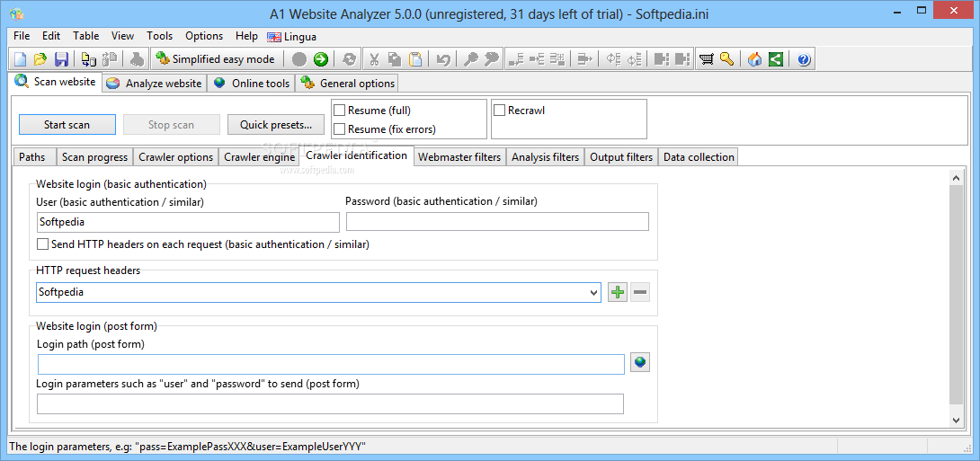
Task: Open project using the folder icon
Action: [40, 59]
